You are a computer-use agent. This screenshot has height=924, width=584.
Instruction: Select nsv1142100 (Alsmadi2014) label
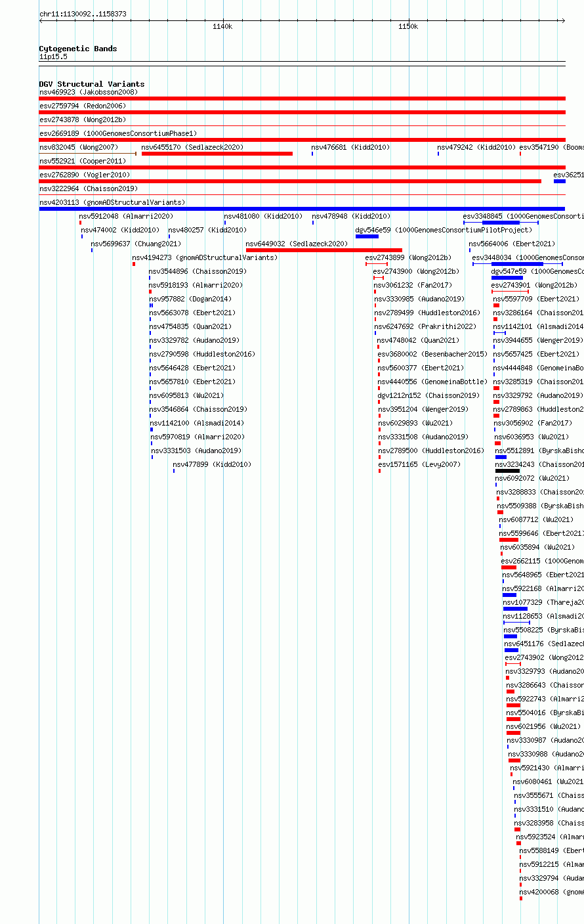[x=196, y=423]
